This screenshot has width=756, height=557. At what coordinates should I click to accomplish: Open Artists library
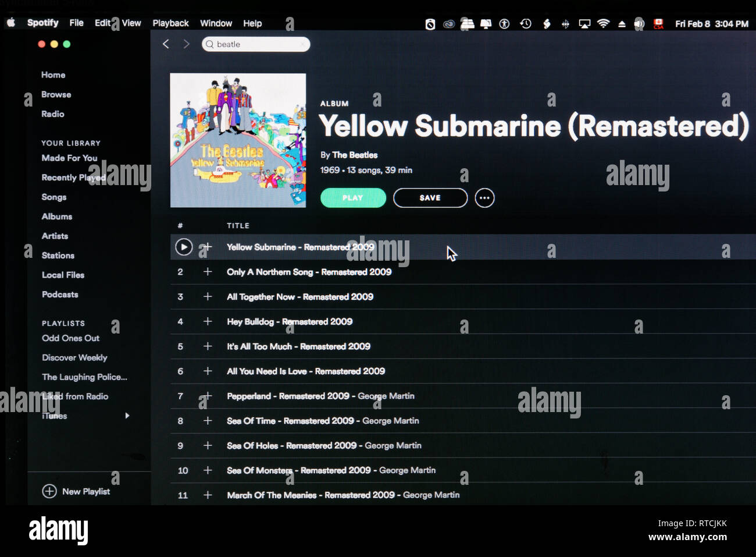pyautogui.click(x=55, y=236)
